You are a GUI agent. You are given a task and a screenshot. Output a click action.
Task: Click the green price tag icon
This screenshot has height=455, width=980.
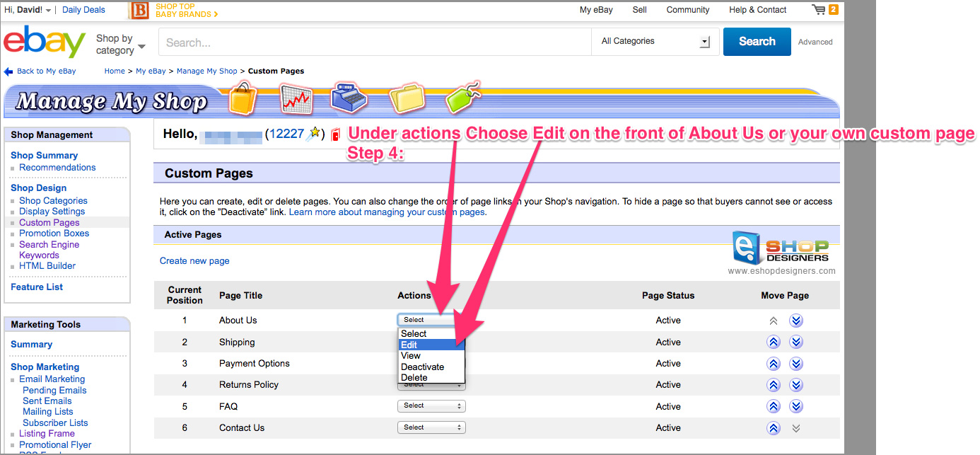(462, 97)
